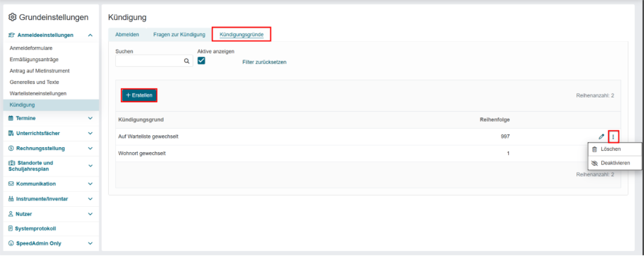
Task: Collapse the Anmeldeeinstellungen section chevron
Action: 90,36
